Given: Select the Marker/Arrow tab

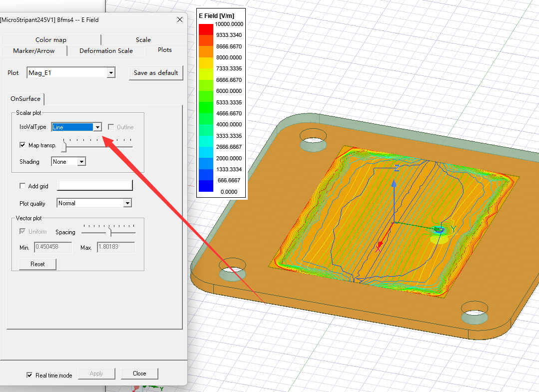Looking at the screenshot, I should (33, 50).
